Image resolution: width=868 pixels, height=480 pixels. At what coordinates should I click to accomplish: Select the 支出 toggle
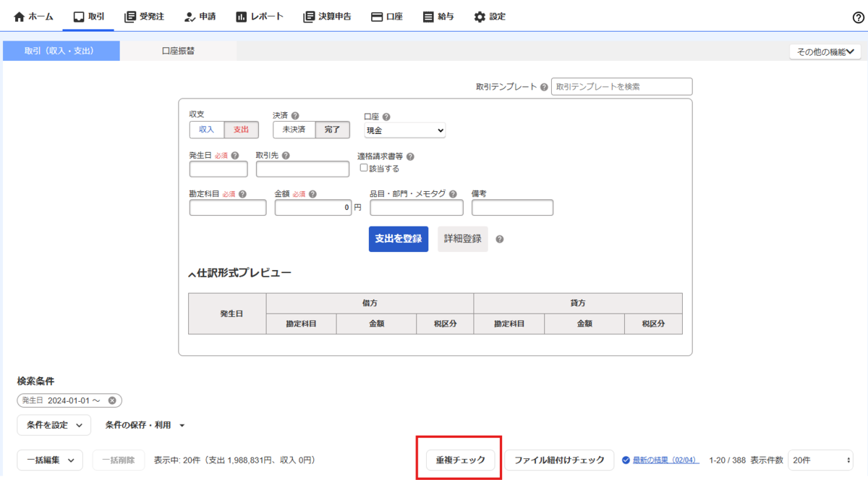pyautogui.click(x=241, y=130)
